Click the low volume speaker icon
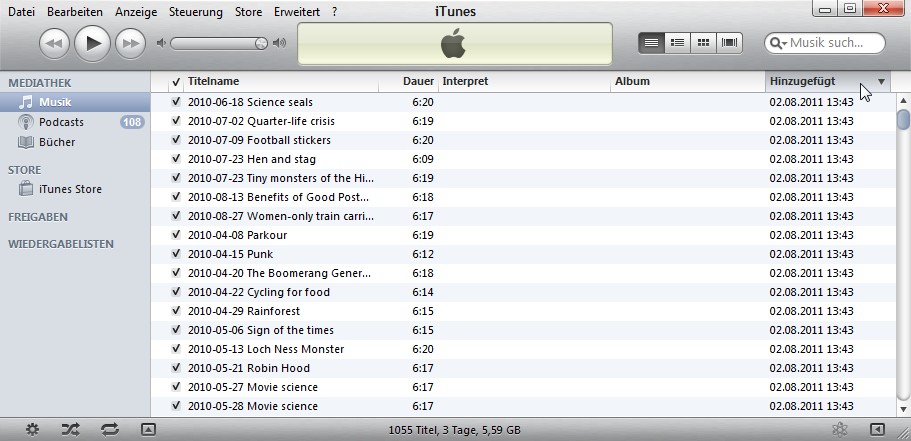Image resolution: width=911 pixels, height=441 pixels. pyautogui.click(x=162, y=43)
